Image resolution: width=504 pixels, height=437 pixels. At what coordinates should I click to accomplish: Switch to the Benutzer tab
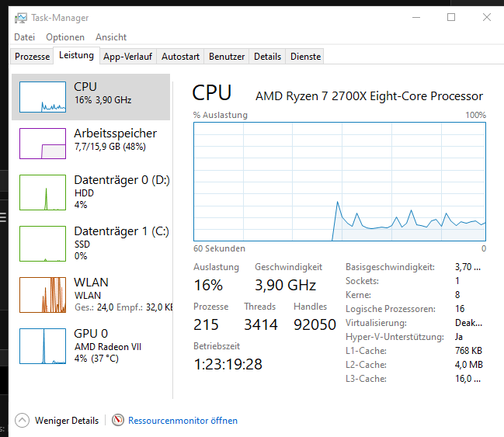click(227, 57)
